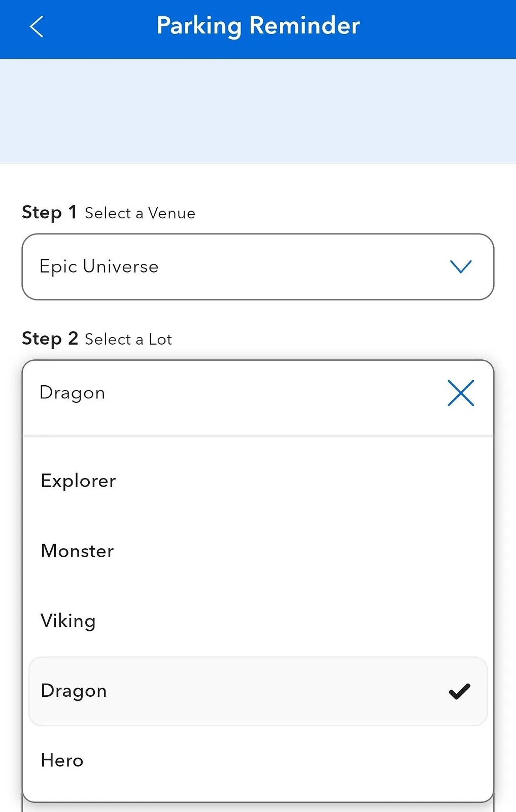
Task: Open the Epic Universe venue dropdown
Action: (258, 267)
